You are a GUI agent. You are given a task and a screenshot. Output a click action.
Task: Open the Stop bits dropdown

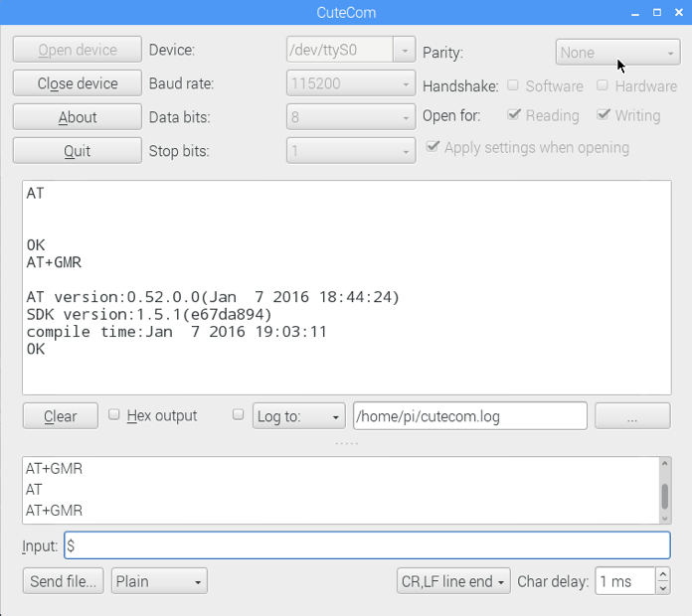coord(351,151)
